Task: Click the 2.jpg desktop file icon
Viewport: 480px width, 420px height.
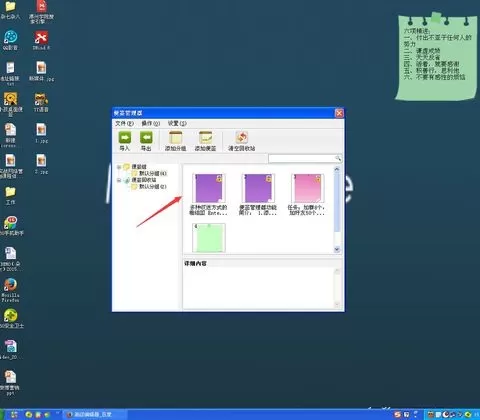Action: [x=41, y=161]
